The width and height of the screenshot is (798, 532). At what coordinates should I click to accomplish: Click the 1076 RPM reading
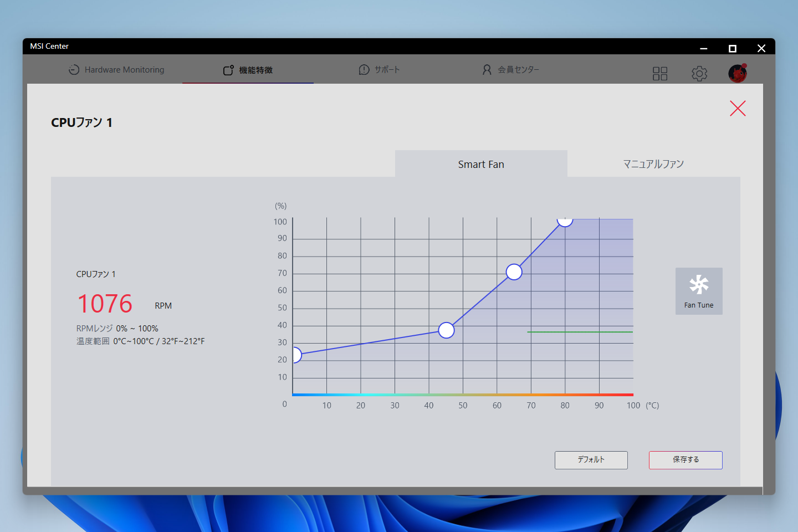[x=105, y=304]
